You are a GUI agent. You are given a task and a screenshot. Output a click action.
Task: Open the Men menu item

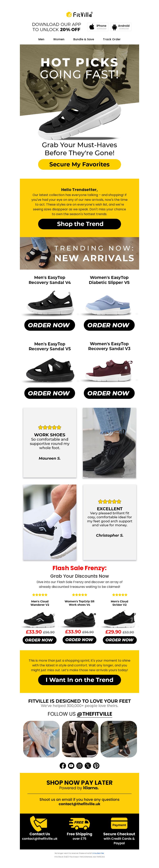click(x=41, y=39)
